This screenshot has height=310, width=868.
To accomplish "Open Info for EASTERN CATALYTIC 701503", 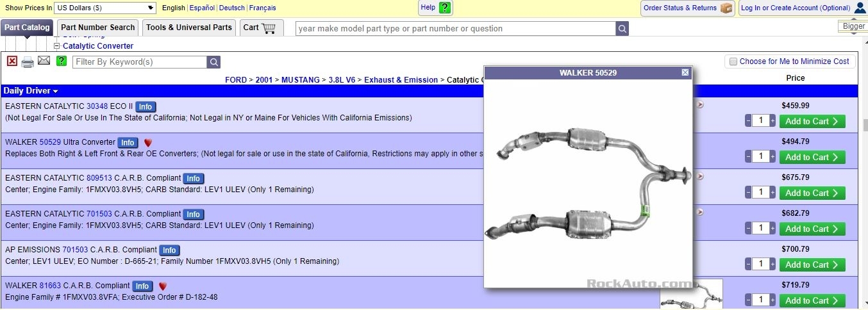I will (194, 215).
